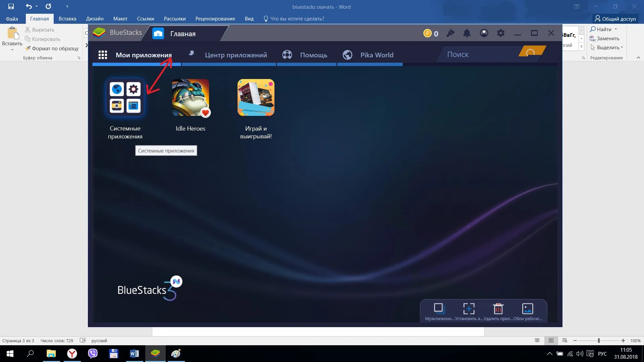Open the Word 'Рецензирование' tab
Image resolution: width=644 pixels, height=362 pixels.
point(215,19)
